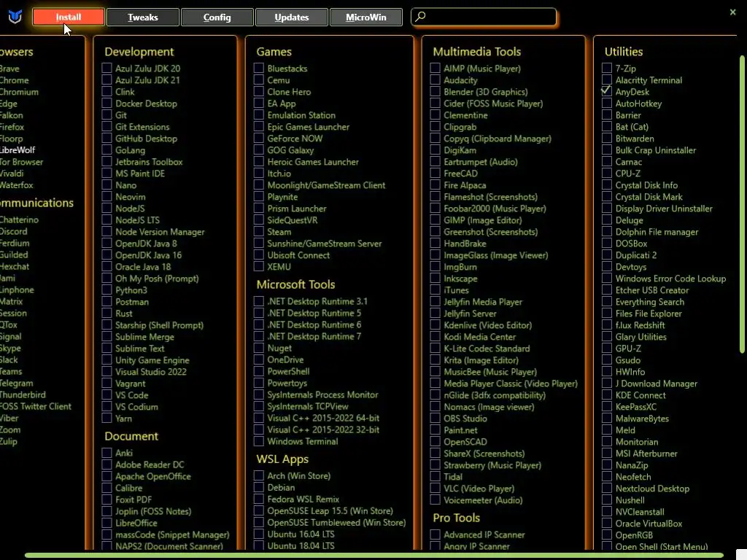Tick the Git checkbox
This screenshot has height=560, width=747.
tap(107, 114)
